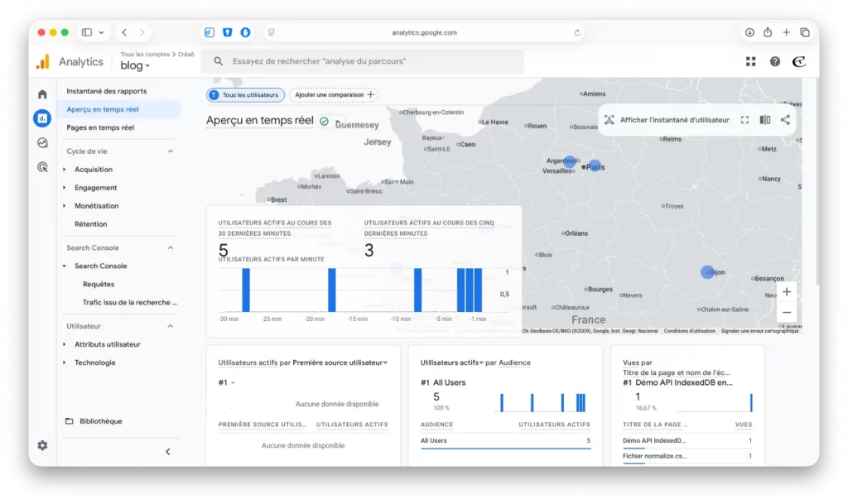The width and height of the screenshot is (848, 504).
Task: Open the Explore icon in left rail
Action: click(42, 142)
